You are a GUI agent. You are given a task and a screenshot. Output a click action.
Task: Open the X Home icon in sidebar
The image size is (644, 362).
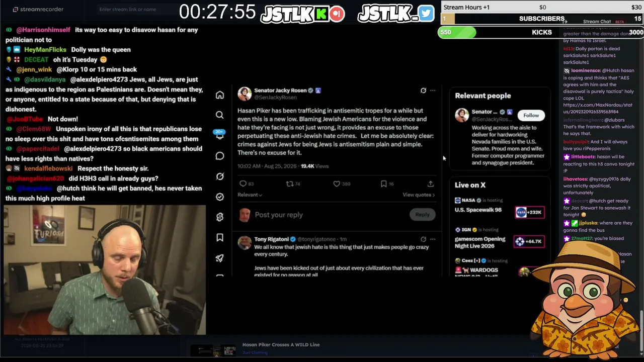[x=220, y=95]
